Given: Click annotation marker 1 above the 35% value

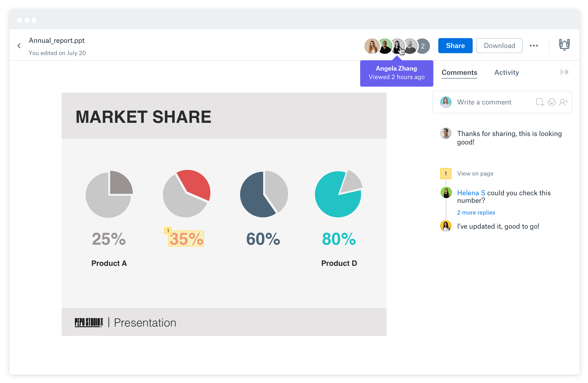Looking at the screenshot, I should tap(168, 230).
